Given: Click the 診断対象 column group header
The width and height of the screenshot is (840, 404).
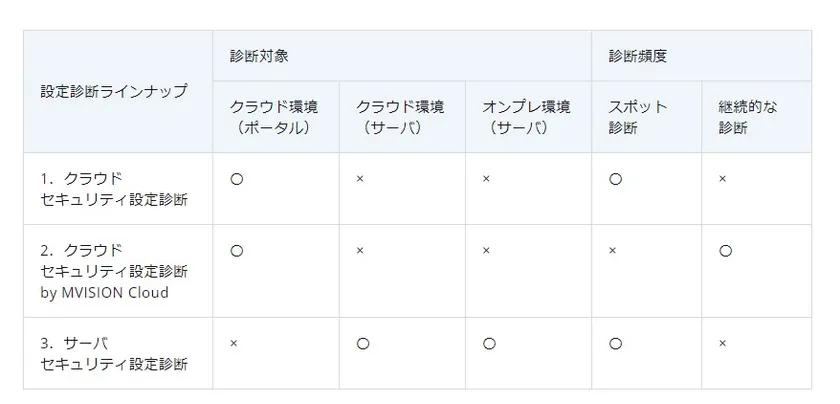Looking at the screenshot, I should coord(259,56).
